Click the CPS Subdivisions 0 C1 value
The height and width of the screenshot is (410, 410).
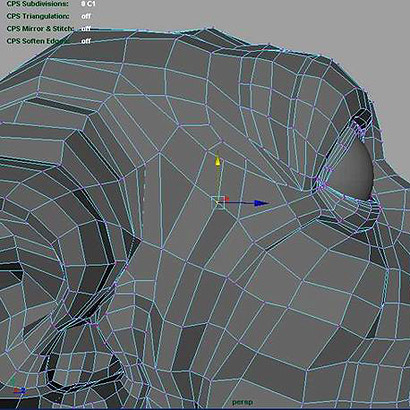click(x=88, y=4)
